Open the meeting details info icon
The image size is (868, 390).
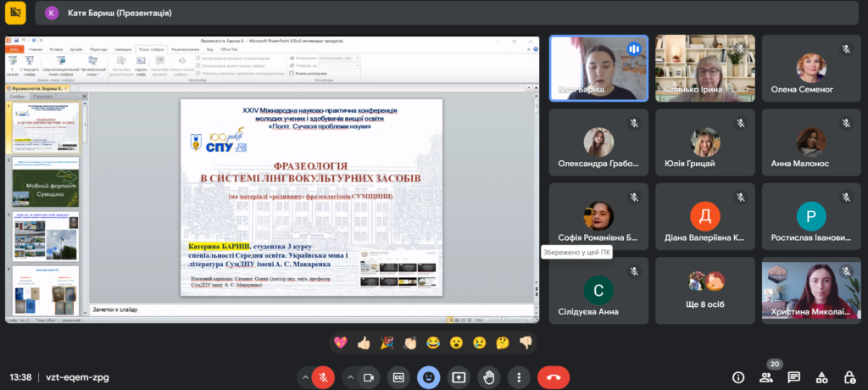coord(738,376)
